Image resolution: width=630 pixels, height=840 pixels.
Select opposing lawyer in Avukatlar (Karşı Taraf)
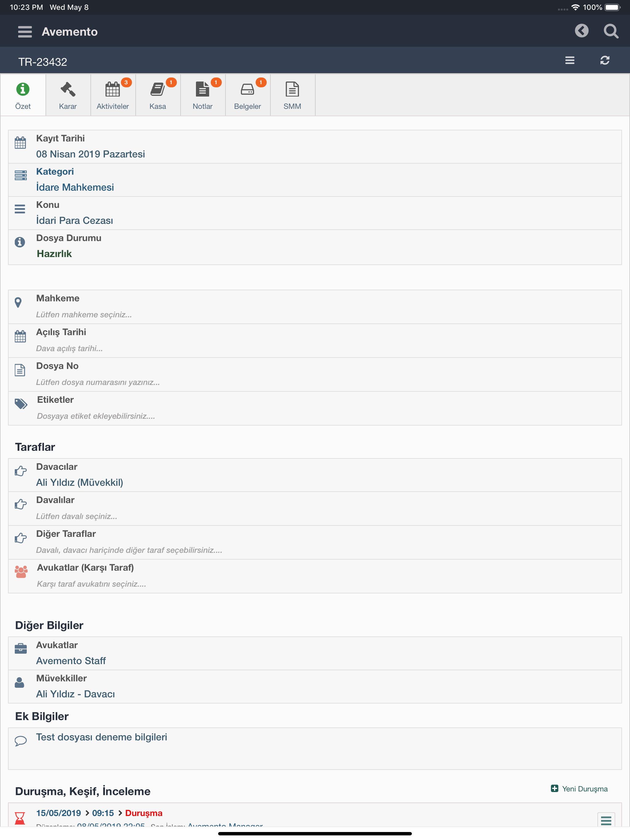315,576
